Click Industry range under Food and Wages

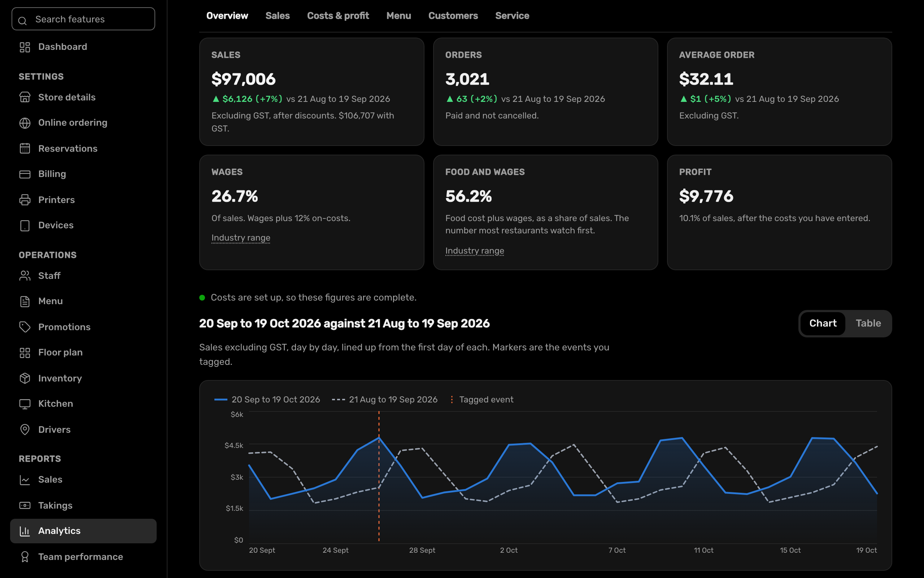tap(475, 251)
